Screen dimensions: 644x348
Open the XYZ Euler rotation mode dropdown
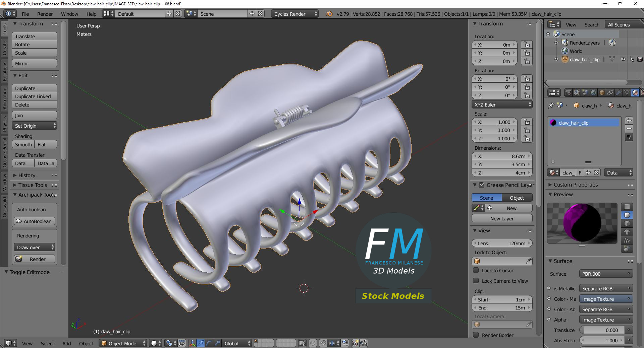[502, 105]
